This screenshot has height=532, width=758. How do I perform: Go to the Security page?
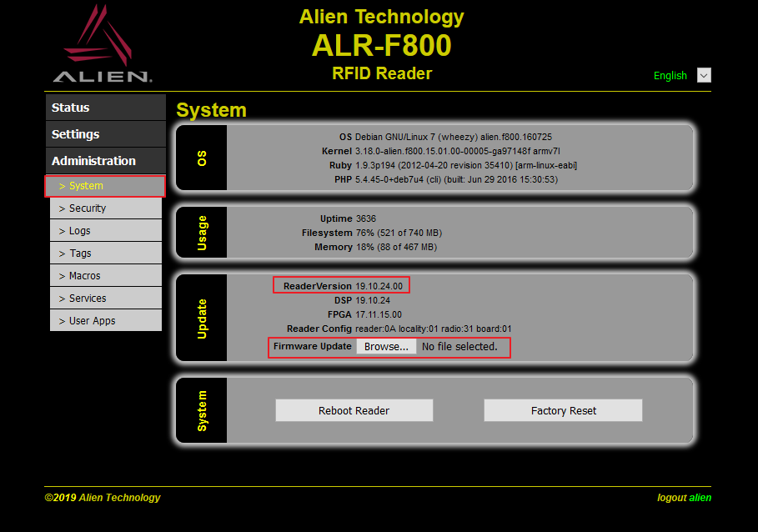coord(106,208)
